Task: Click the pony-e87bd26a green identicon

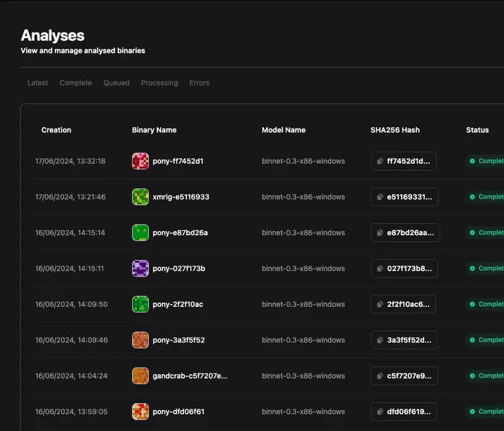Action: pos(140,233)
